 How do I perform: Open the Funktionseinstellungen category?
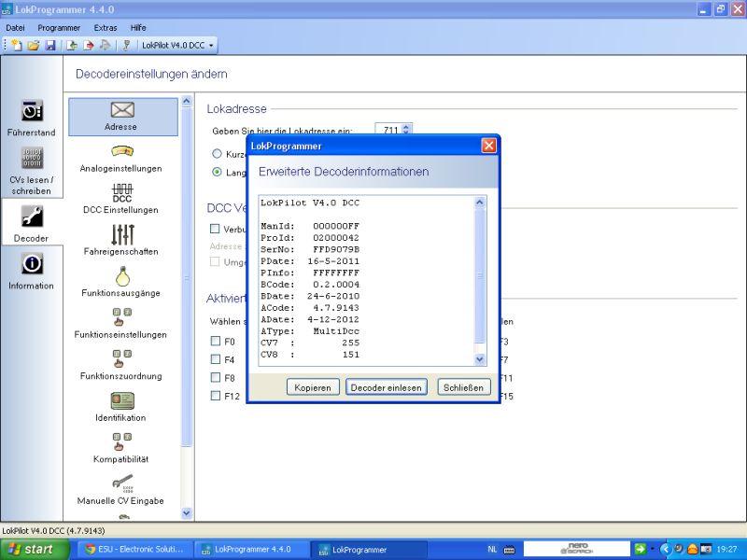[121, 323]
